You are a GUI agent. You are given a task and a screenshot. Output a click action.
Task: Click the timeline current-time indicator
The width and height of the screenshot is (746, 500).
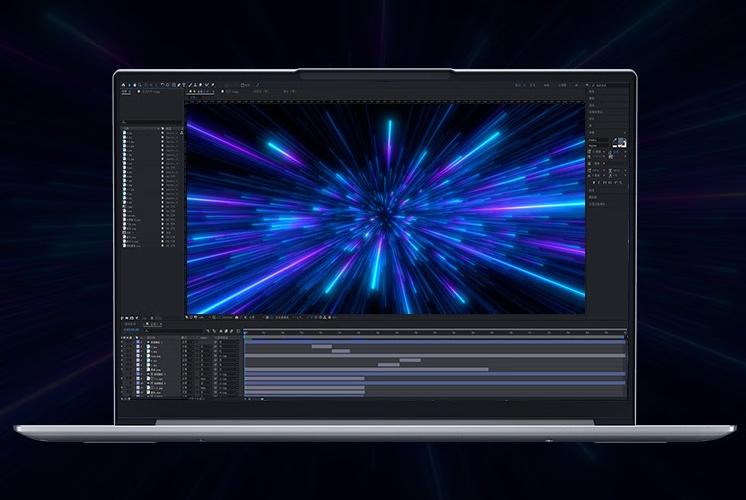click(245, 333)
